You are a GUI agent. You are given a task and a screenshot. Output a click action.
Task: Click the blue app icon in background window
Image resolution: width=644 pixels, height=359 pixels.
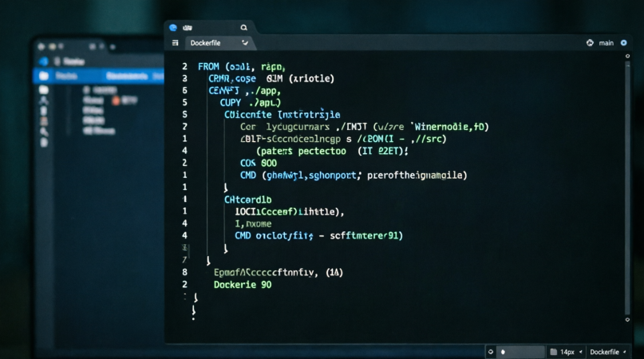pyautogui.click(x=44, y=61)
